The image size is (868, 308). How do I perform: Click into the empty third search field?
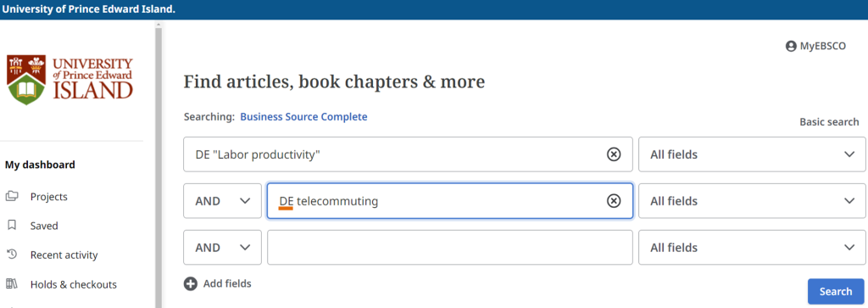(450, 248)
